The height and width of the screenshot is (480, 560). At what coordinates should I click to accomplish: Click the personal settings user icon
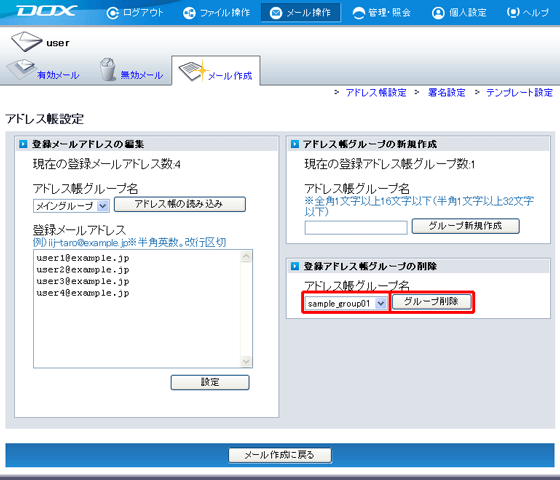438,13
